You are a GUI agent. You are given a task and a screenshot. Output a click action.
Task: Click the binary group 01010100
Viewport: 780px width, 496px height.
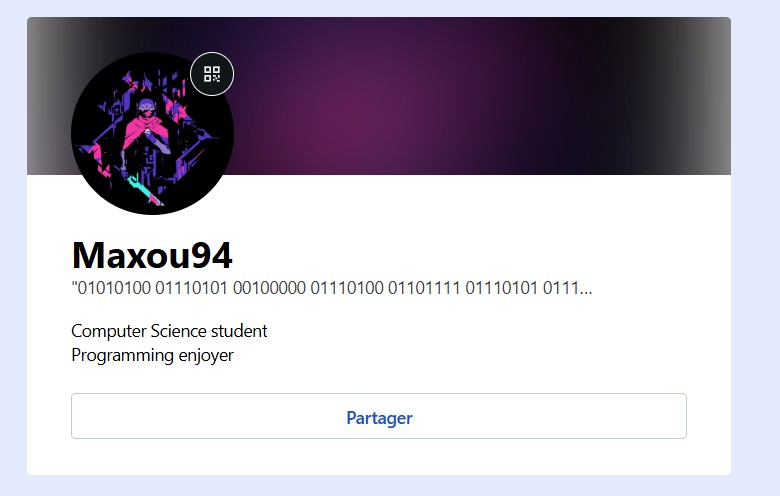click(x=114, y=288)
